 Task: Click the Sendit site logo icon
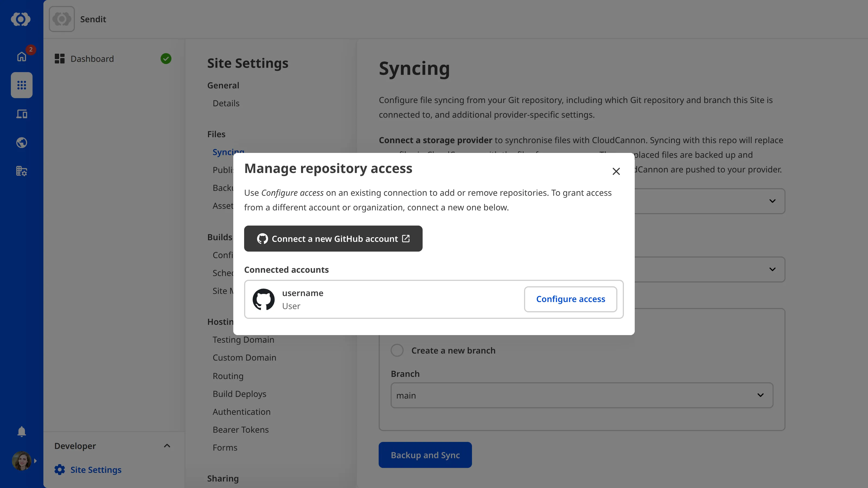[62, 19]
